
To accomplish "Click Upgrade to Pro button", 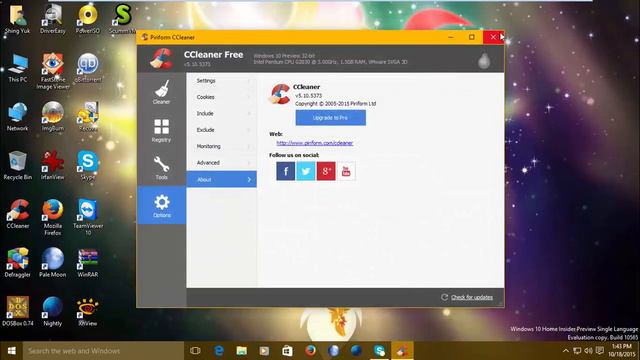I will (331, 118).
